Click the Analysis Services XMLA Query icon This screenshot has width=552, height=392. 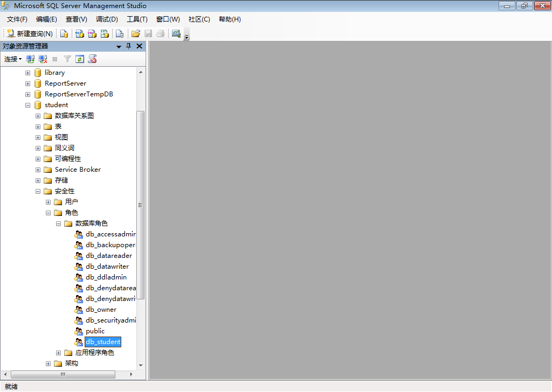point(105,33)
